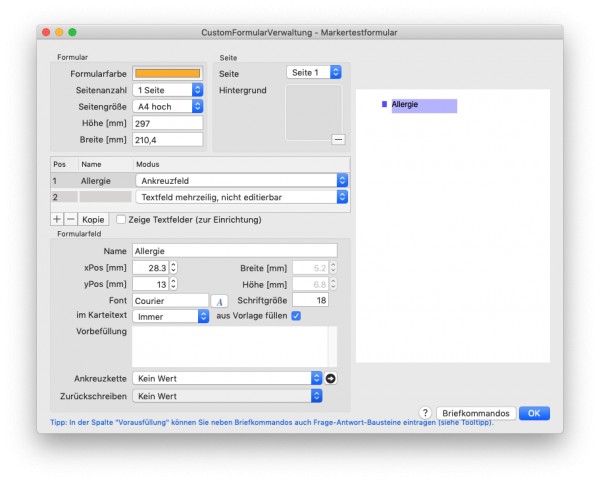The image size is (600, 482).
Task: Click the Allergie checkbox marker in preview
Action: 385,104
